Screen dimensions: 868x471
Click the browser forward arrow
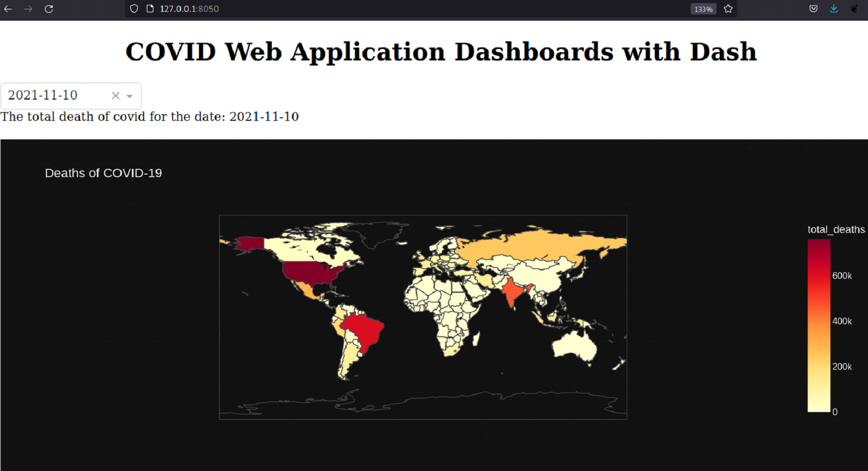pos(28,9)
